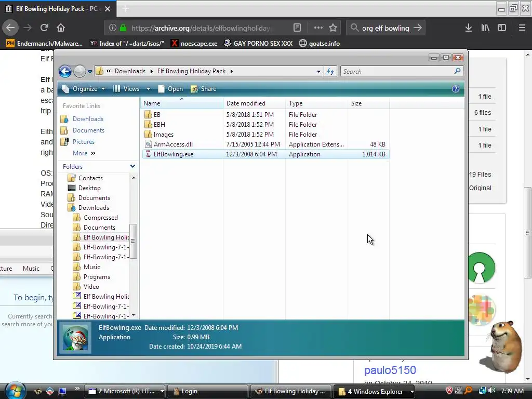Viewport: 532px width, 399px height.
Task: Select Music folder in tree
Action: [x=91, y=267]
